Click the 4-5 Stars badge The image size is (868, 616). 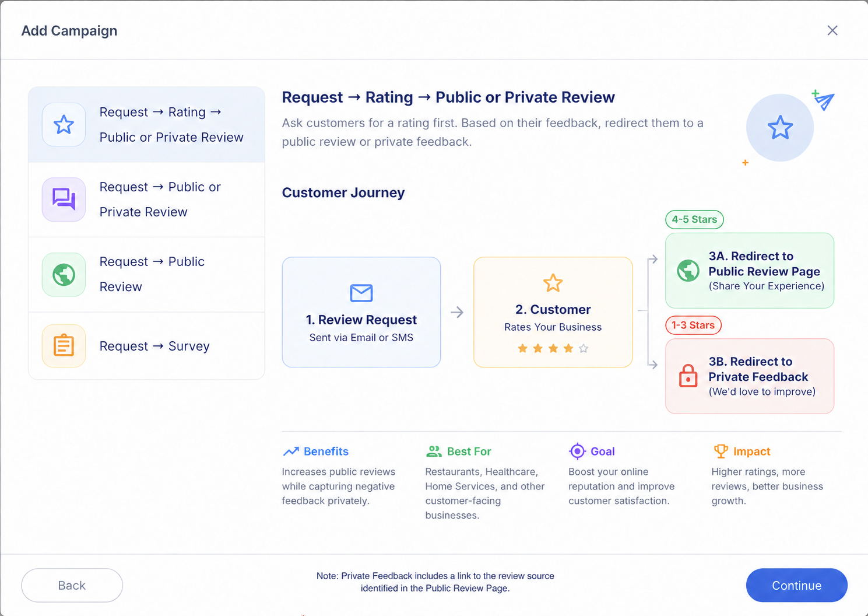click(x=694, y=219)
